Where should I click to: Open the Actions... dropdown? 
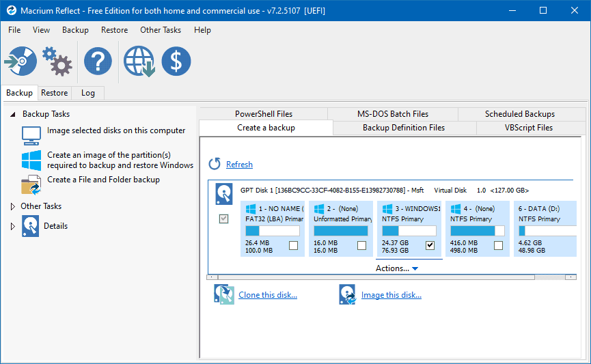(x=397, y=268)
